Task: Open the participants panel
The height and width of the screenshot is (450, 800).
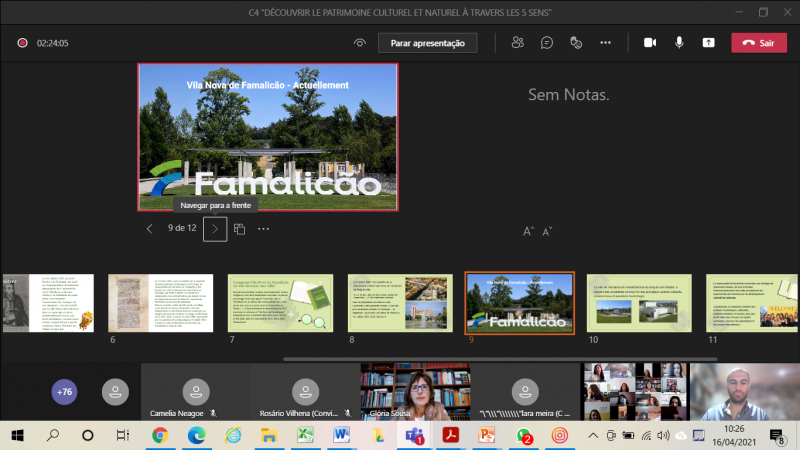Action: [517, 43]
